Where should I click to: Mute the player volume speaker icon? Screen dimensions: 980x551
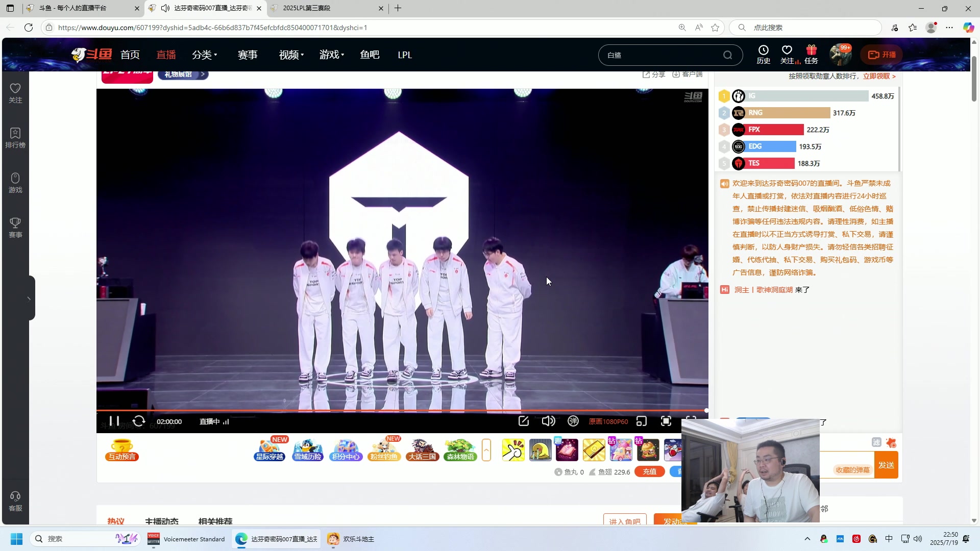pyautogui.click(x=548, y=421)
